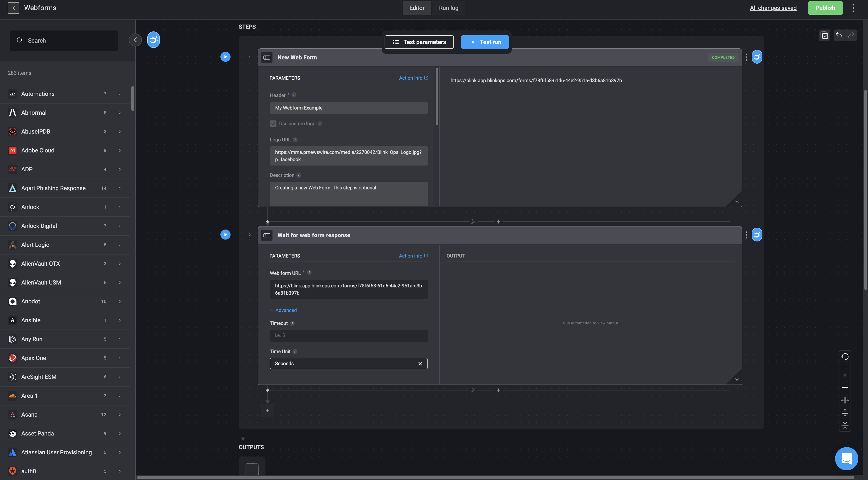The height and width of the screenshot is (480, 868).
Task: Open the Wait for web form response options menu
Action: point(746,235)
